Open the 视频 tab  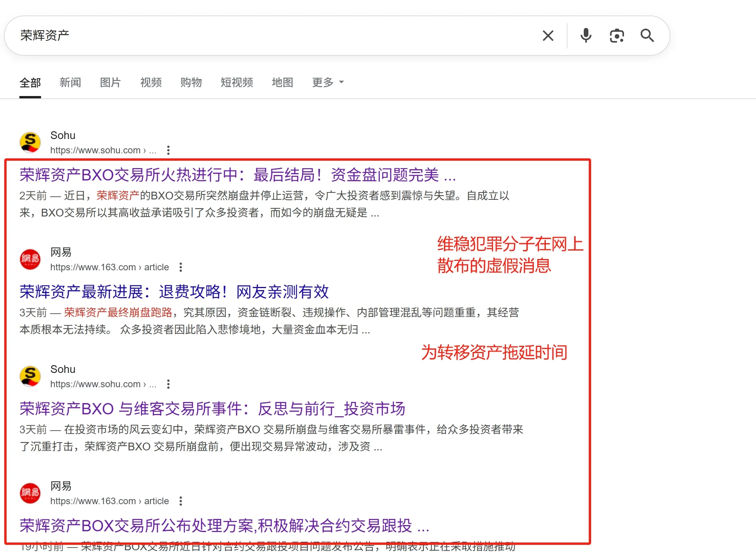(x=151, y=82)
